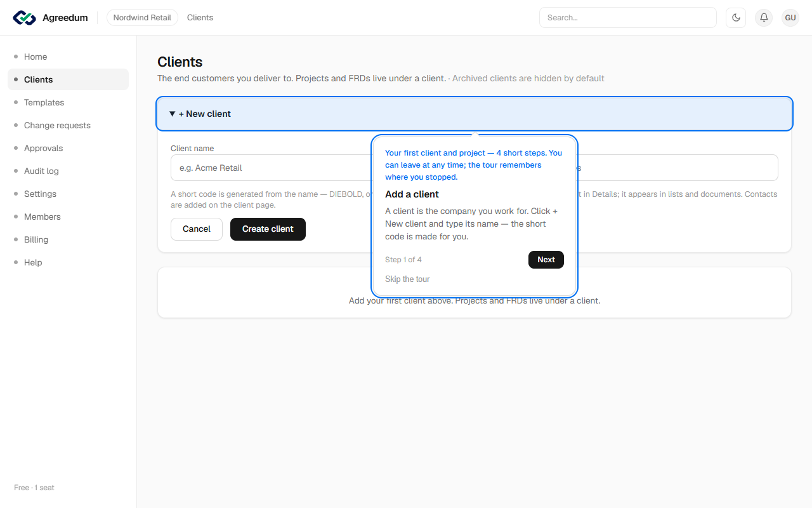Collapse the + New client section
The image size is (812, 508).
[475, 114]
